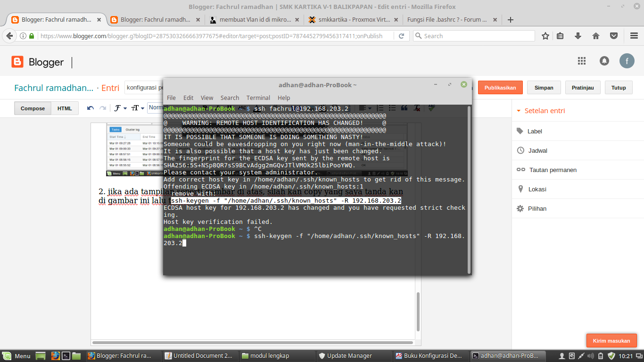Open the bookmarks library list icon

560,36
